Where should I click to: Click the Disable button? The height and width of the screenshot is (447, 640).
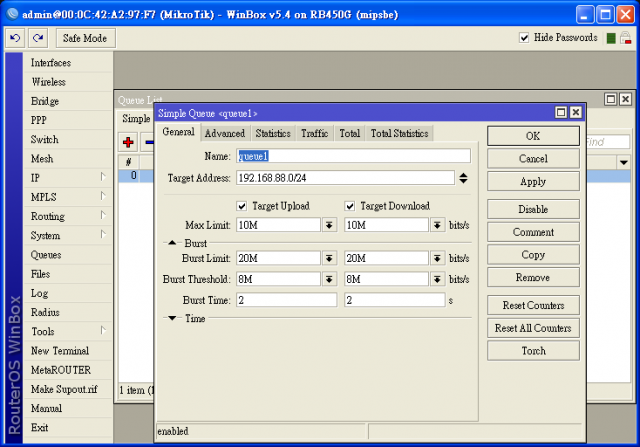533,209
